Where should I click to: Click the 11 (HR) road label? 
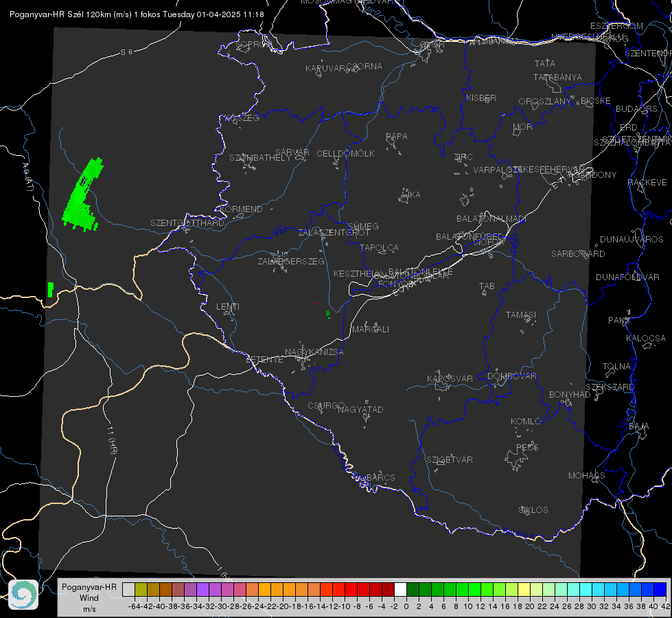coord(113,440)
